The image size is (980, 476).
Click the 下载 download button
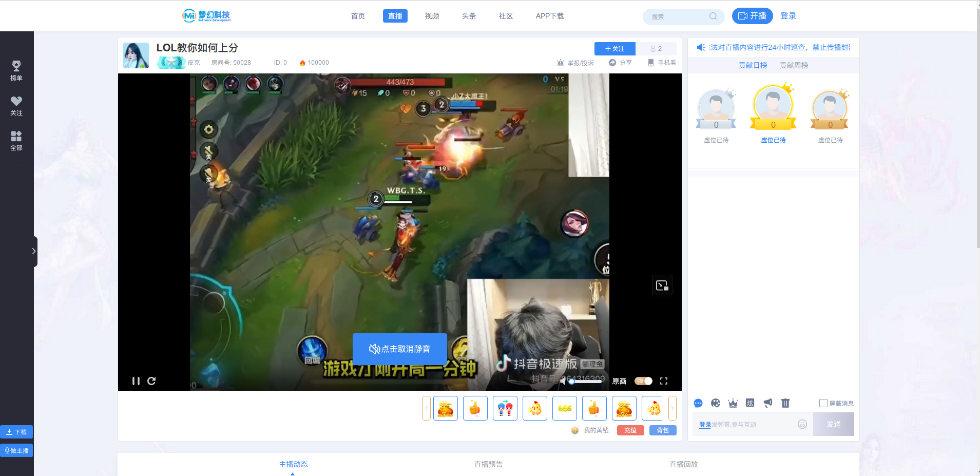[x=16, y=432]
